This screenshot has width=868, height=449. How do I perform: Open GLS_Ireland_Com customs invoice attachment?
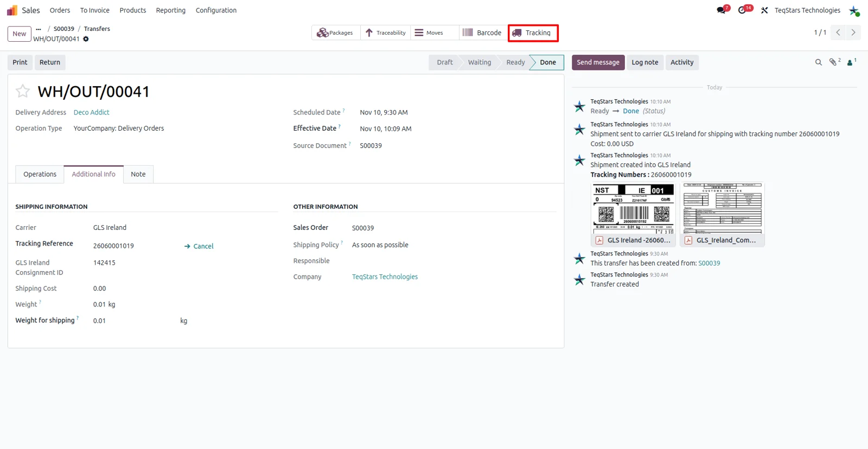[722, 215]
